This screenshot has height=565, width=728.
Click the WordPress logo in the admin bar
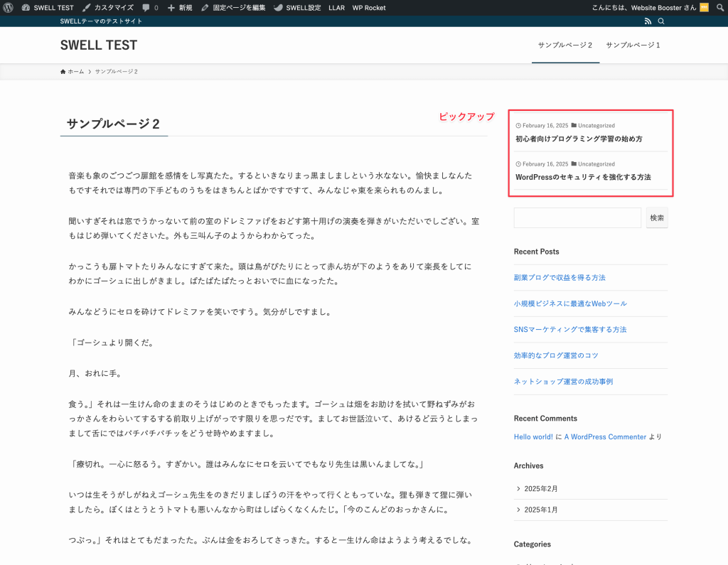(x=8, y=7)
